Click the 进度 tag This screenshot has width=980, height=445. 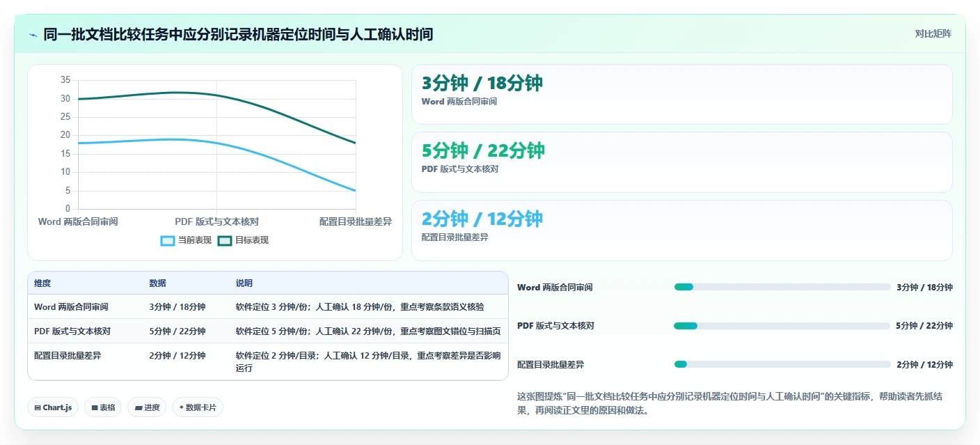tap(147, 407)
